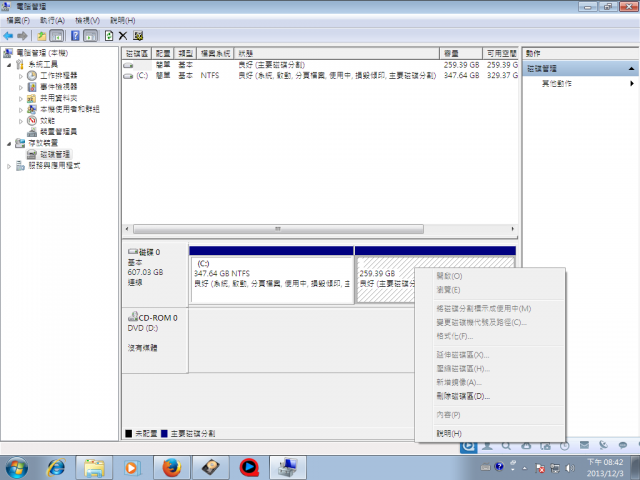640x480 pixels.
Task: Open Firefox from the taskbar
Action: [171, 468]
